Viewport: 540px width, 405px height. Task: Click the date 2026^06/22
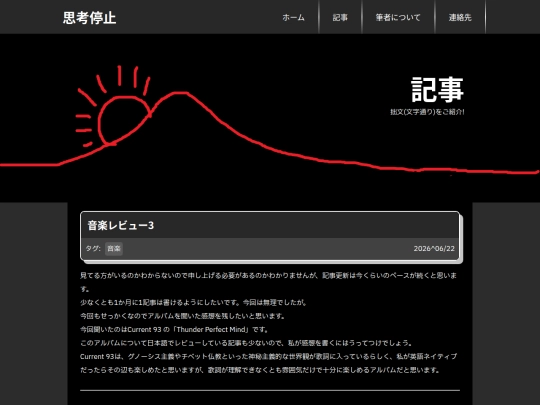pyautogui.click(x=434, y=248)
